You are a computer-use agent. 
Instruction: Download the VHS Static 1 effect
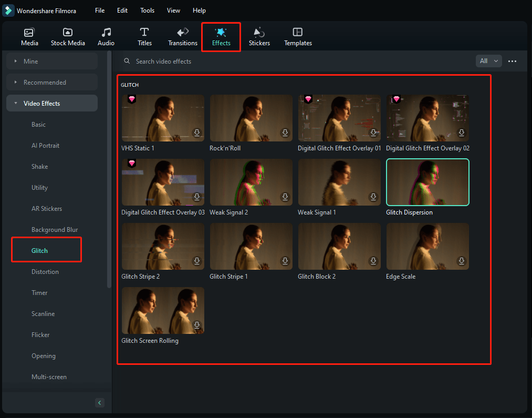(196, 132)
